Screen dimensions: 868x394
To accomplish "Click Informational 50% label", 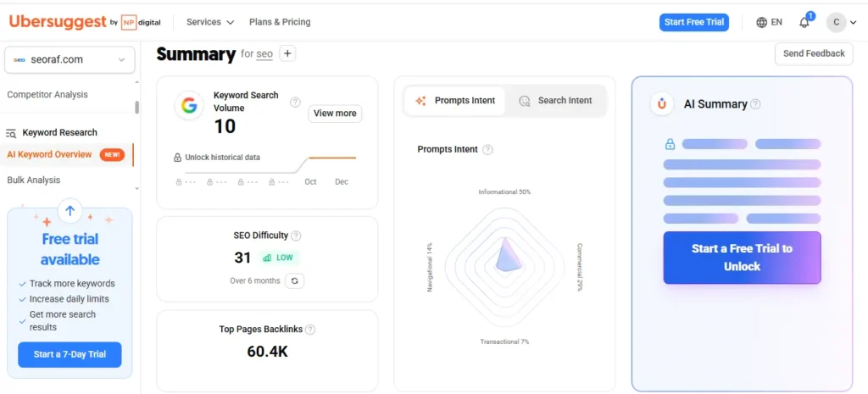I will 504,192.
